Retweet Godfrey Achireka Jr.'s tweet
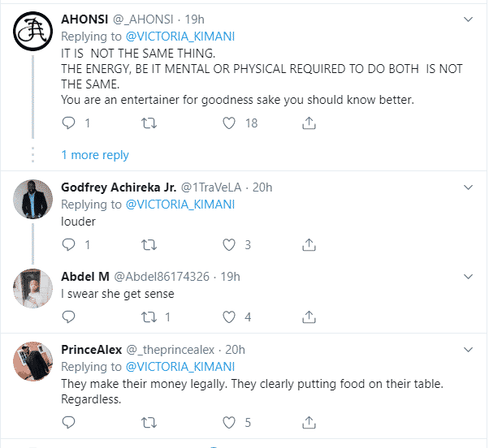This screenshot has height=448, width=489. [x=149, y=244]
